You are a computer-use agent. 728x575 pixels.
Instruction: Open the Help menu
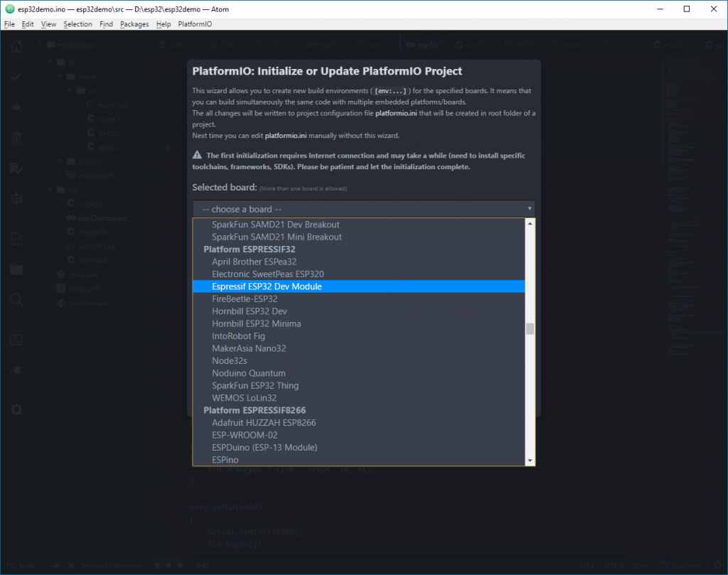(x=164, y=24)
